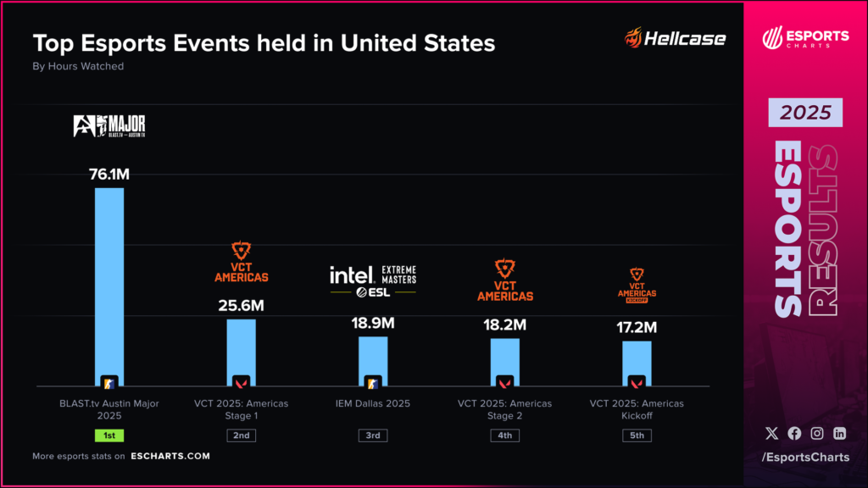Open the Facebook social icon
This screenshot has width=868, height=488.
click(794, 433)
